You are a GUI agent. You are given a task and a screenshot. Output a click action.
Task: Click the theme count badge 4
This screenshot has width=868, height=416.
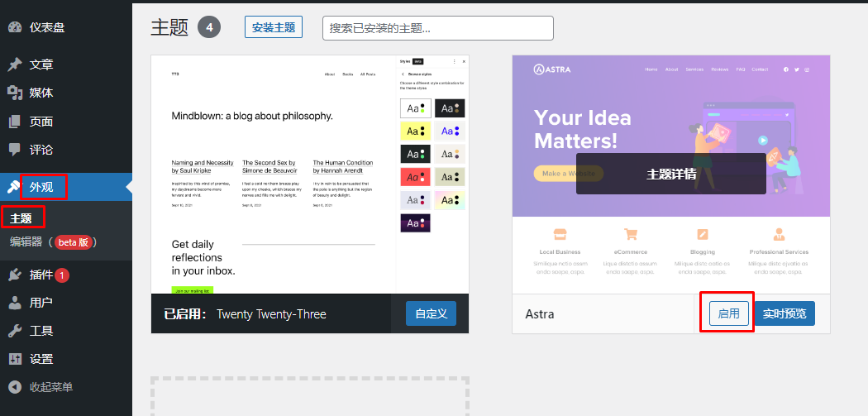pyautogui.click(x=209, y=27)
